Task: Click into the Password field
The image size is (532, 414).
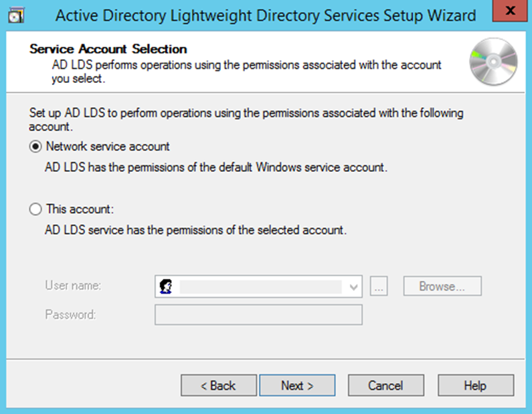Action: pos(258,314)
